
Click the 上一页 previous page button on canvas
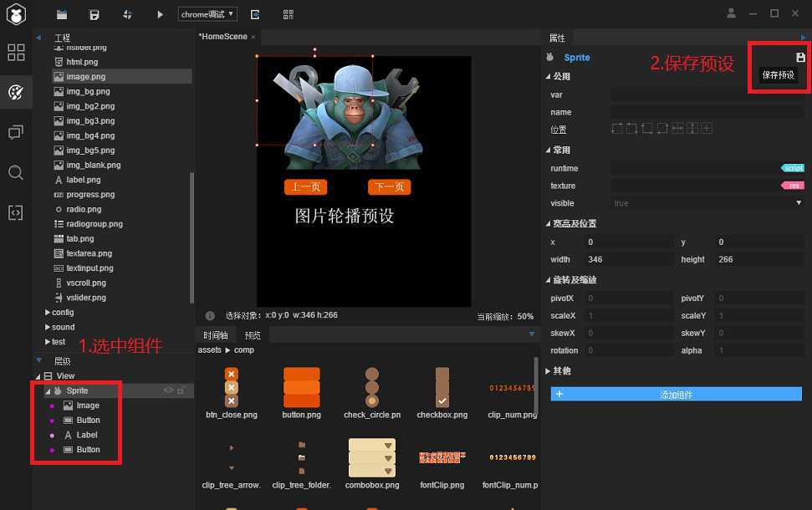305,187
